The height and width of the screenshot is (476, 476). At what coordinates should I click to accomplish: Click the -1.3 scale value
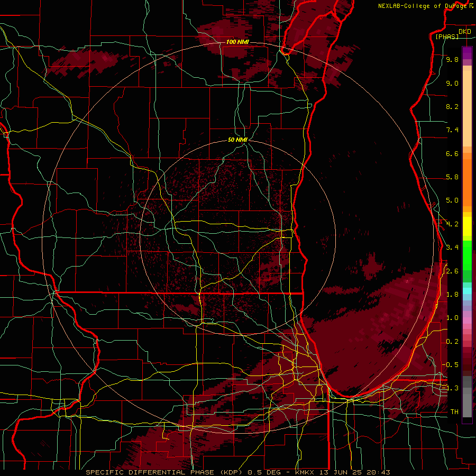450,388
